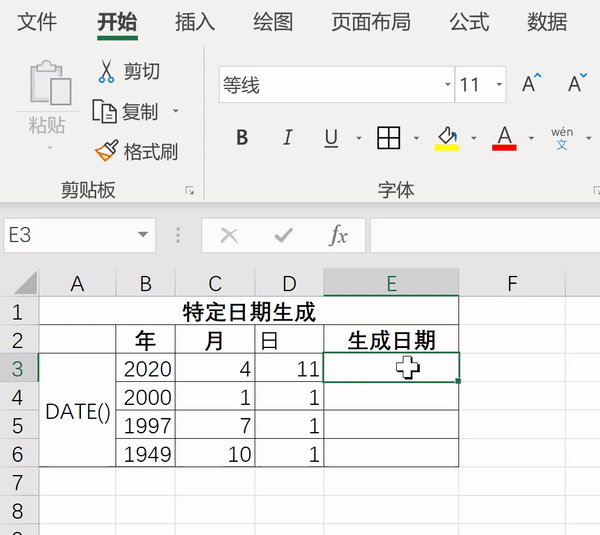Click cell containing 1997
This screenshot has height=535, width=600.
[145, 425]
